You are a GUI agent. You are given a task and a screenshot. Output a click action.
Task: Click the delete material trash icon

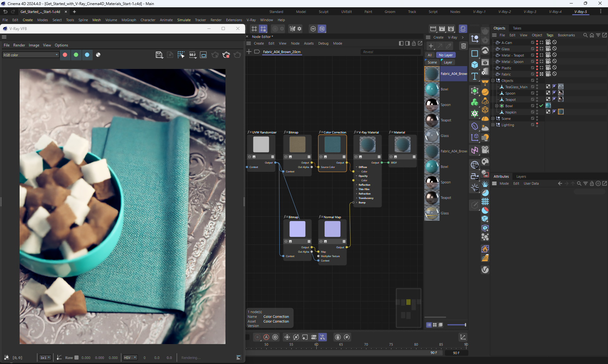tap(463, 46)
